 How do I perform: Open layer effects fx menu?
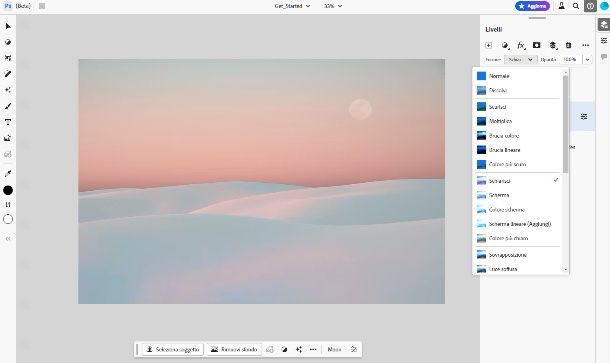(521, 46)
